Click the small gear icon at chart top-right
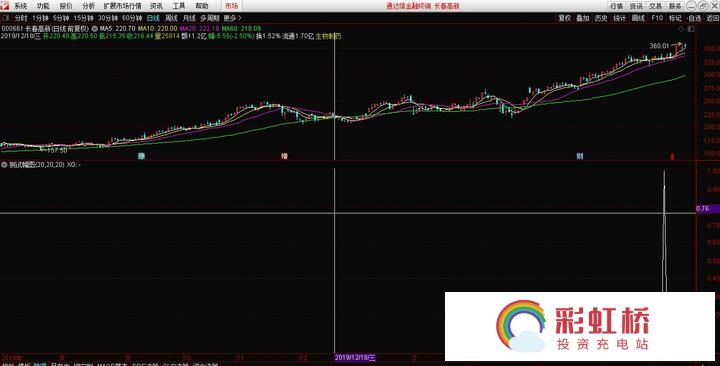This screenshot has height=366, width=720. click(684, 28)
